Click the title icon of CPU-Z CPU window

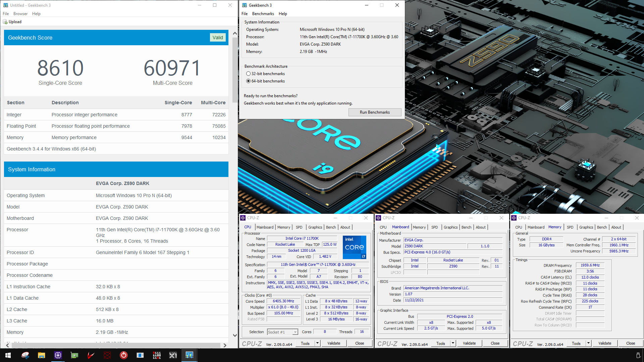click(243, 218)
